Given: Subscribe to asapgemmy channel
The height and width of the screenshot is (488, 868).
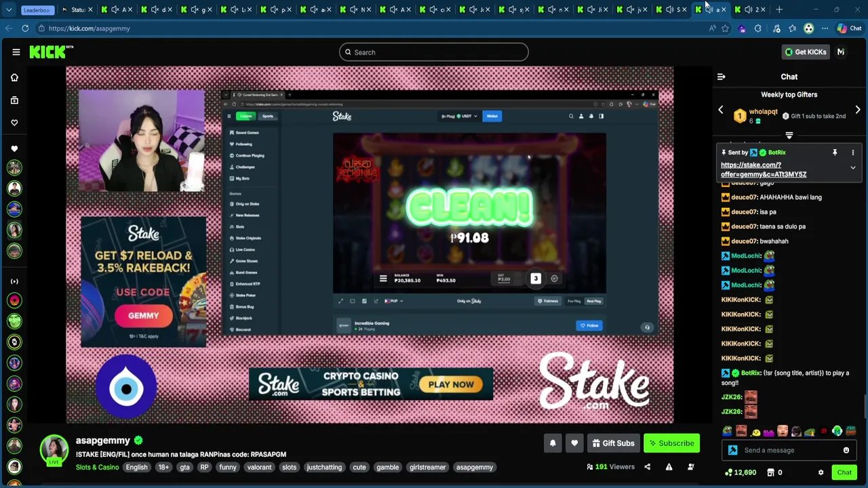Looking at the screenshot, I should click(671, 443).
